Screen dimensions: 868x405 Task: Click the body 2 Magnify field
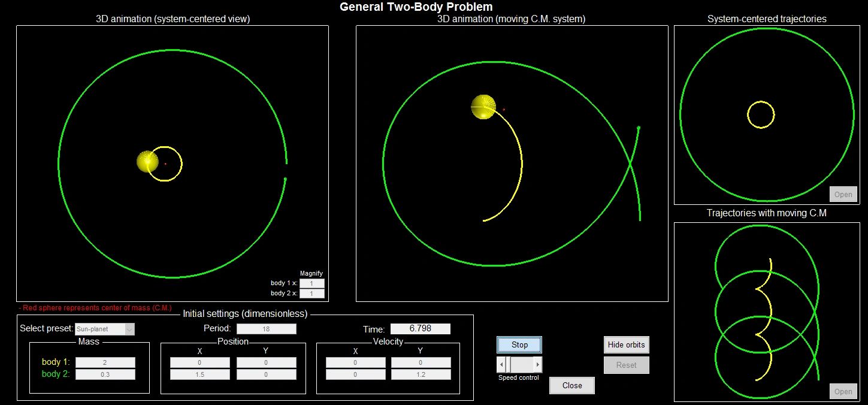pyautogui.click(x=312, y=294)
